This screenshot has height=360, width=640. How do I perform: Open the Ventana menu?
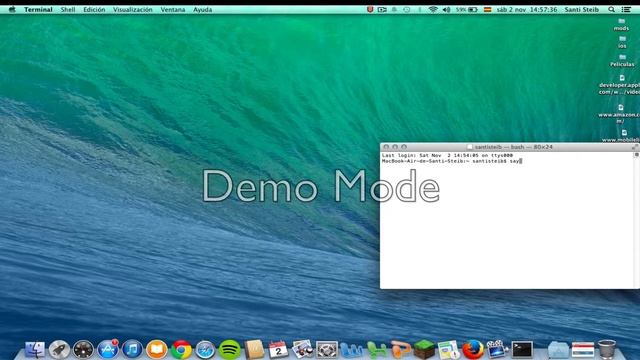(173, 9)
